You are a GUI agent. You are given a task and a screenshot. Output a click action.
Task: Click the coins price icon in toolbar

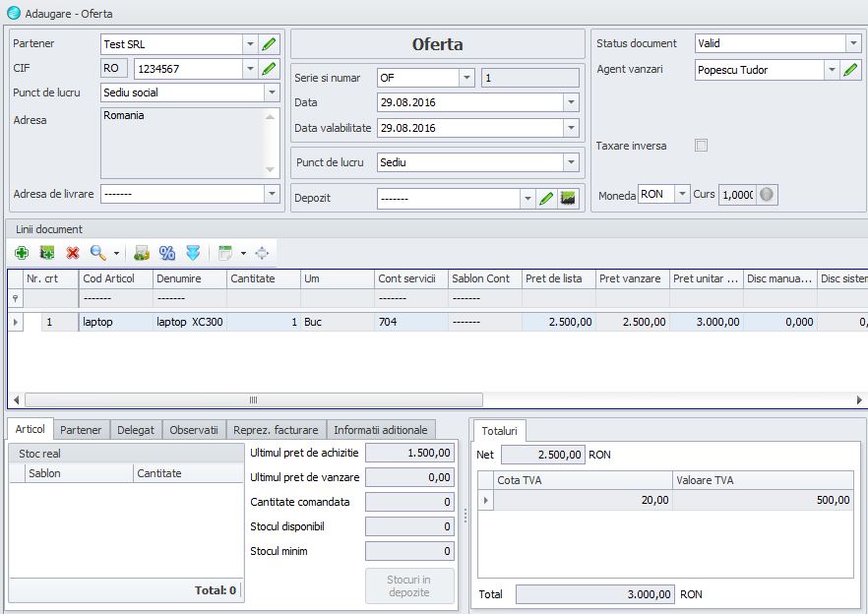(x=142, y=253)
